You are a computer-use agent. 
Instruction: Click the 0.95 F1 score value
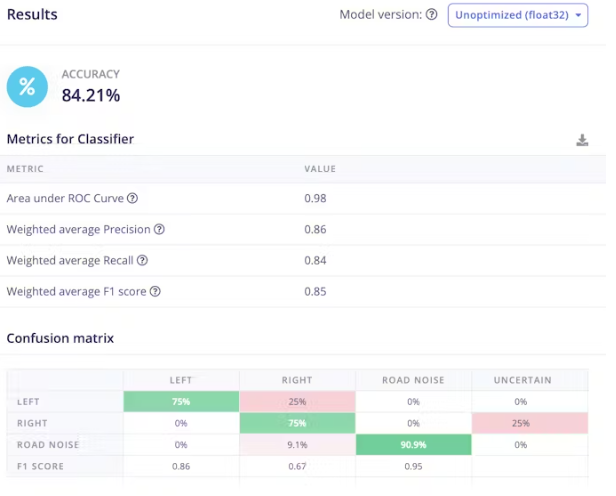pos(414,465)
